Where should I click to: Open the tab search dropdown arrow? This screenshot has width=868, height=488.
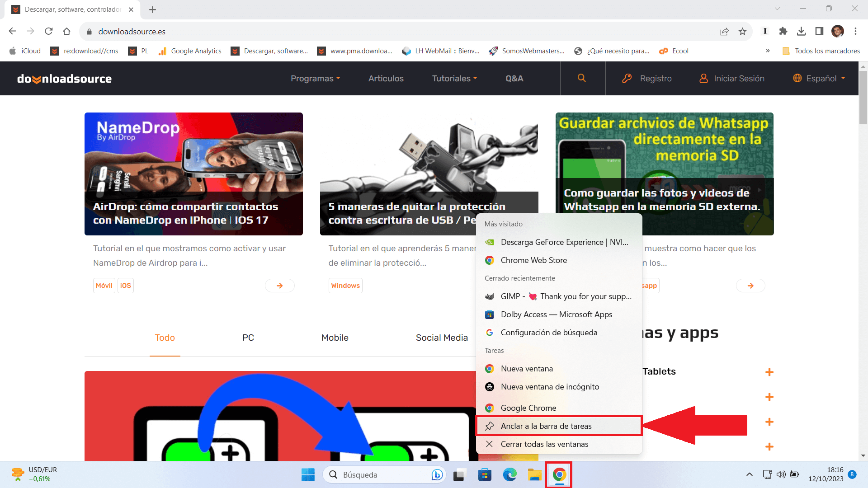point(777,9)
